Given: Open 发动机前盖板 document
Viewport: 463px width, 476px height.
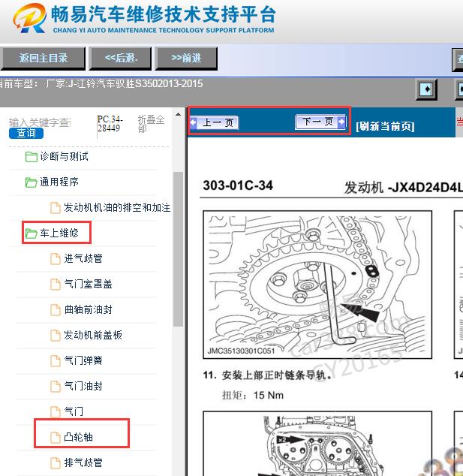Looking at the screenshot, I should 93,335.
